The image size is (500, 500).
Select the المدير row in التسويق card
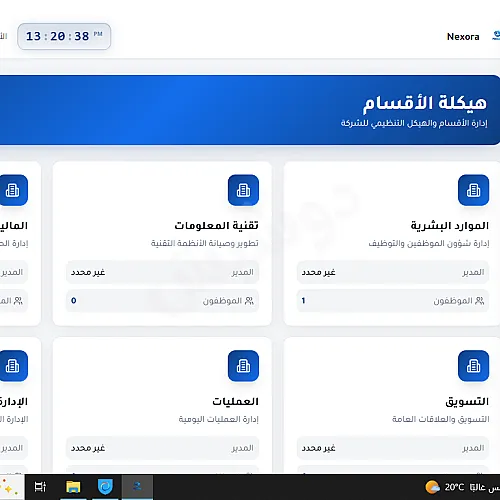coord(393,448)
